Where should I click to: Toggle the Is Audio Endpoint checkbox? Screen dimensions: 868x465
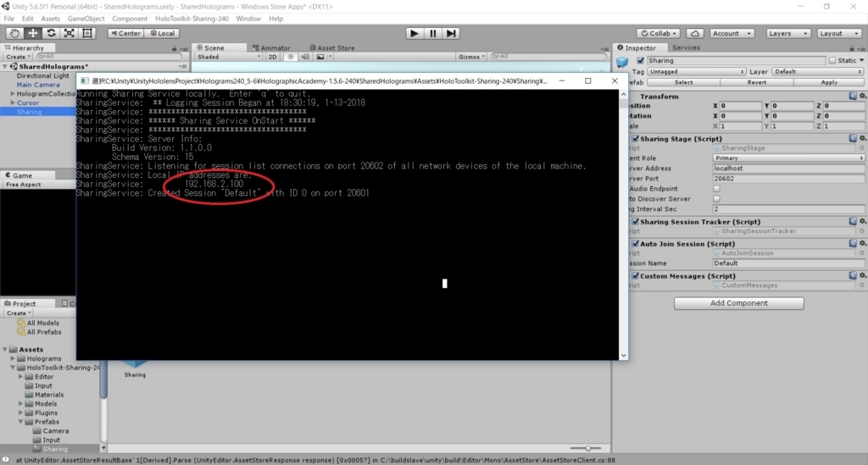(x=716, y=189)
